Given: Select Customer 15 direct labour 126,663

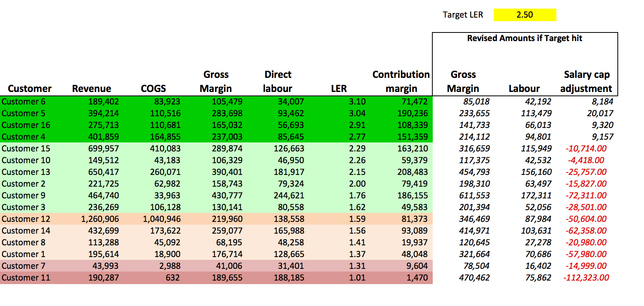Looking at the screenshot, I should [289, 149].
